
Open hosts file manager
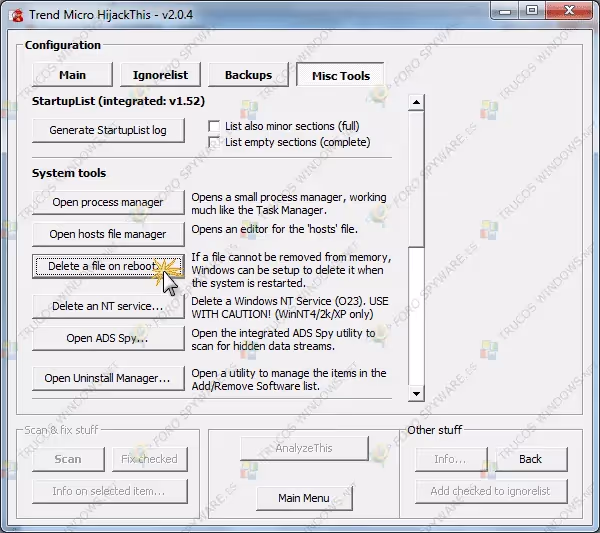(x=108, y=234)
